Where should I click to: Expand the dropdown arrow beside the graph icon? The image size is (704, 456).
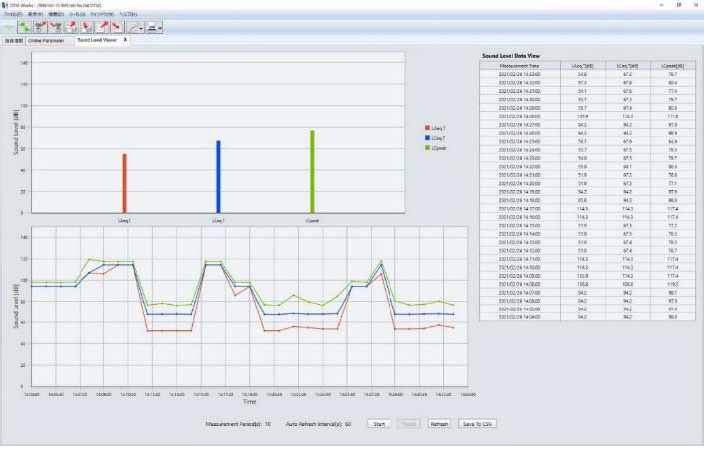[x=141, y=28]
